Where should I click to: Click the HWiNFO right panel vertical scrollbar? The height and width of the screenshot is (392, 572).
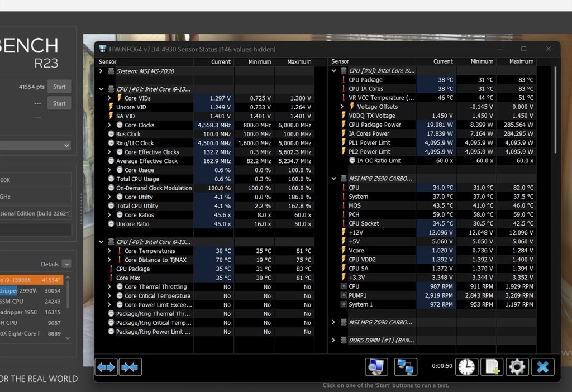555,109
